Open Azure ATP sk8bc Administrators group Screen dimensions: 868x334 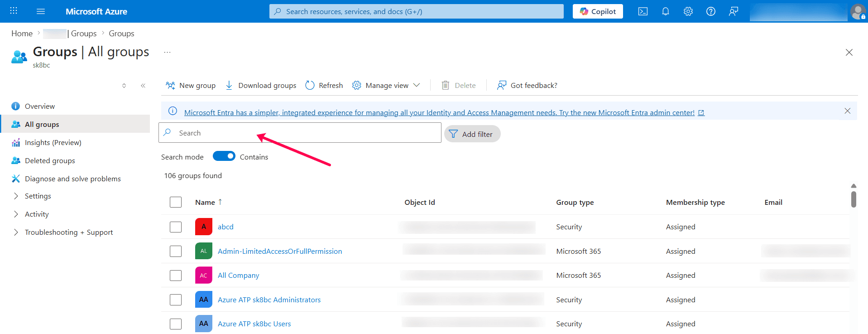269,300
